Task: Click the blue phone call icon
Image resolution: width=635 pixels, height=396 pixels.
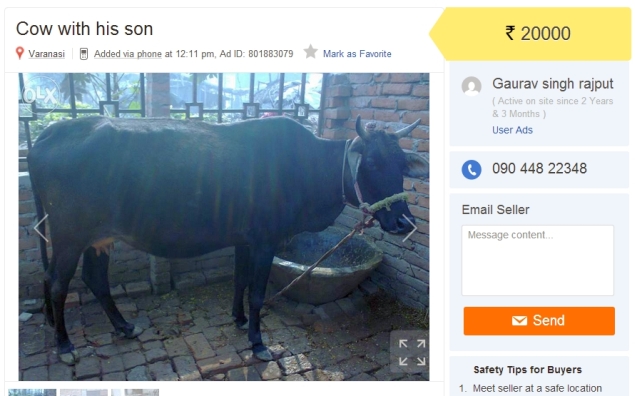Action: (x=471, y=169)
